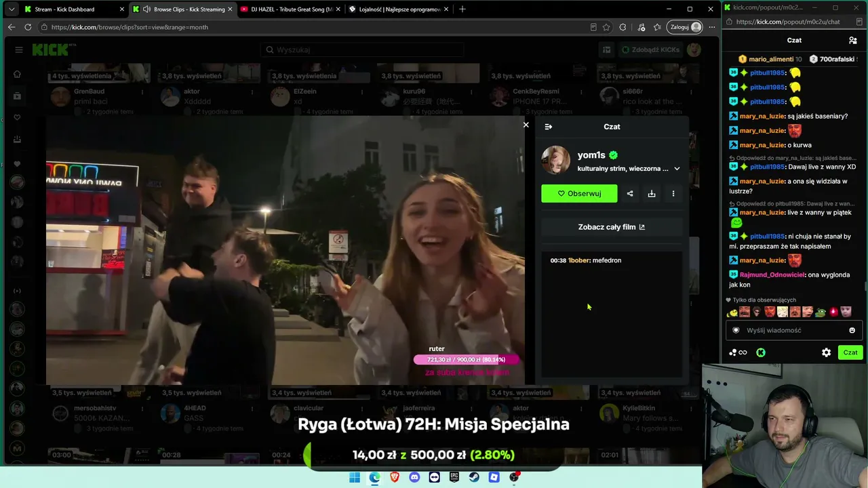Switch to the DJ HAZEL YouTube tab
Image resolution: width=868 pixels, height=488 pixels.
click(x=290, y=9)
